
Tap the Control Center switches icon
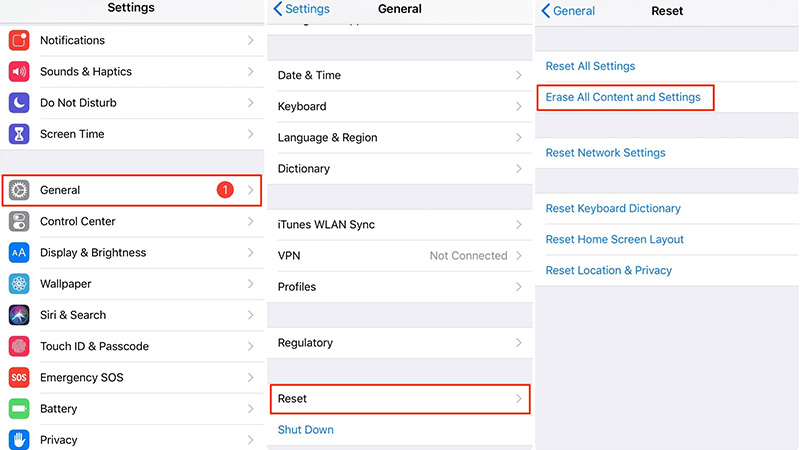point(19,221)
